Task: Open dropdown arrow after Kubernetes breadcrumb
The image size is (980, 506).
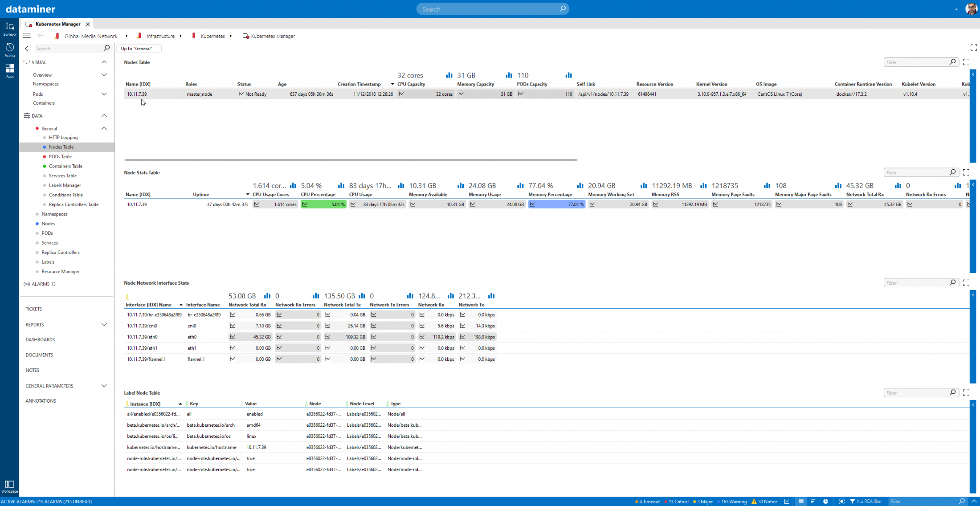Action: click(x=231, y=36)
